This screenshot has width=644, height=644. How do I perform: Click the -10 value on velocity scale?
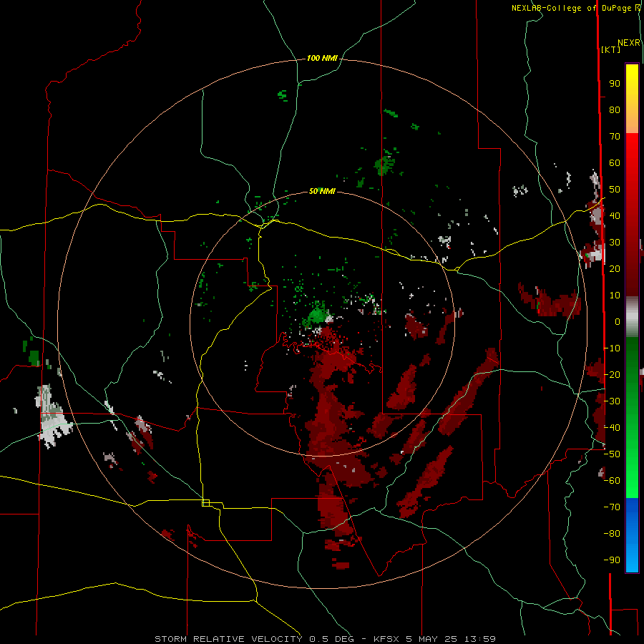612,348
